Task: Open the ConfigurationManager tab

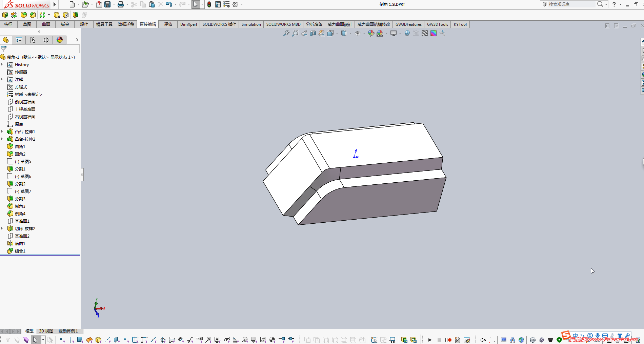Action: pos(33,40)
